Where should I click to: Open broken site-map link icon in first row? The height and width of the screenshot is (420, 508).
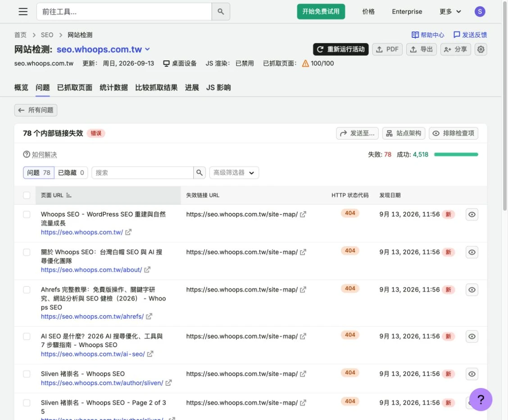click(x=303, y=214)
